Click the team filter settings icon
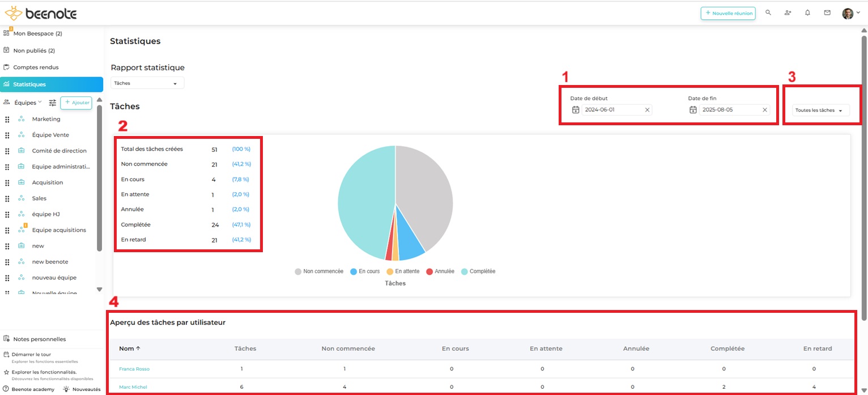This screenshot has height=395, width=868. tap(53, 103)
